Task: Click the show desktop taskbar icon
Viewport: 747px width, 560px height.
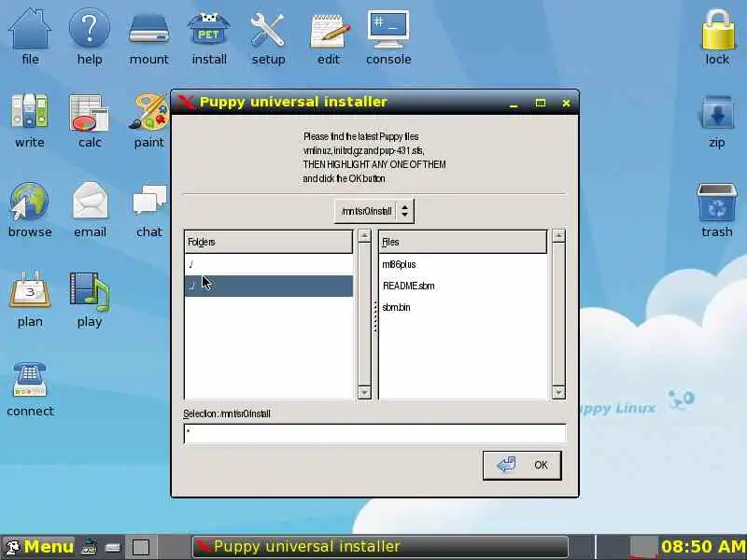Action: 89,547
